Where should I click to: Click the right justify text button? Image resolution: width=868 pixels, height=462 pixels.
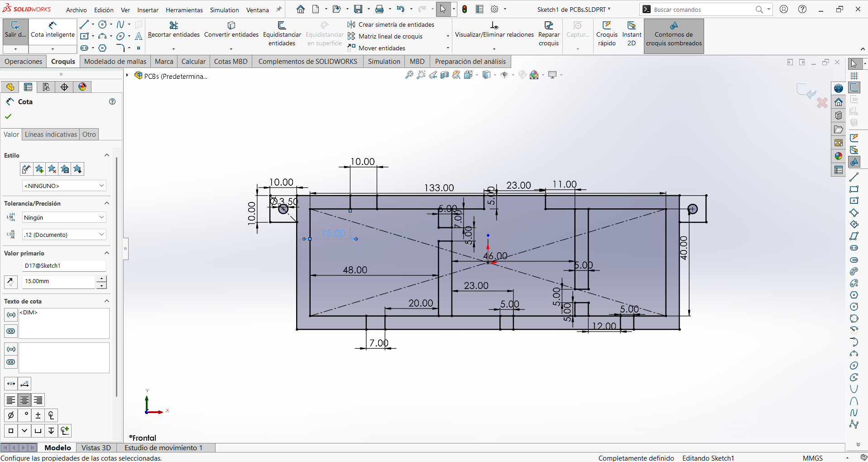[38, 400]
